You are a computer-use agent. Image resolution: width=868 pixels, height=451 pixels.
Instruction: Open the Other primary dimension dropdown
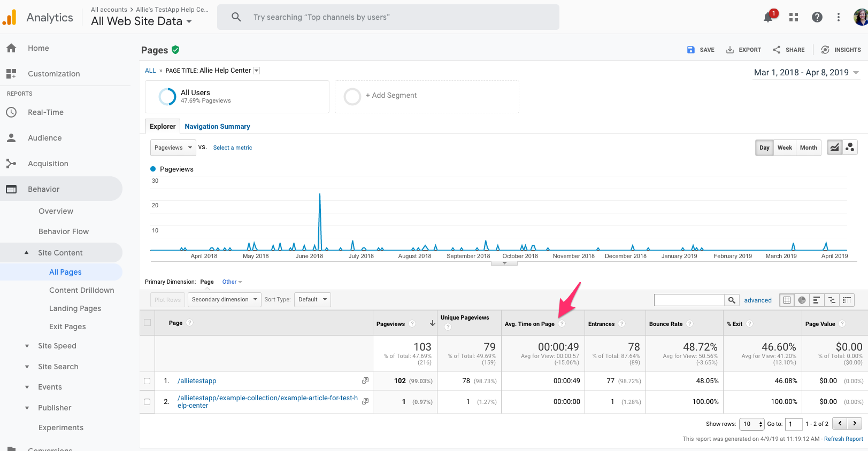tap(232, 282)
